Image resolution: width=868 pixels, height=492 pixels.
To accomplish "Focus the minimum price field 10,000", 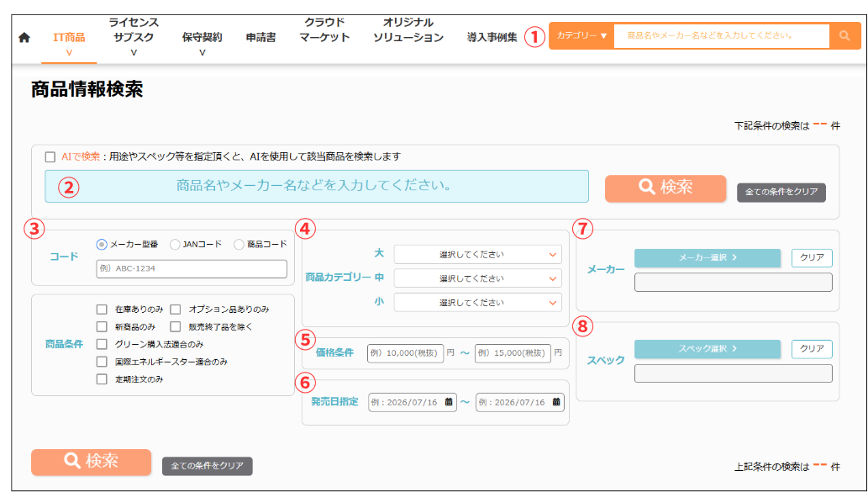I will [405, 353].
